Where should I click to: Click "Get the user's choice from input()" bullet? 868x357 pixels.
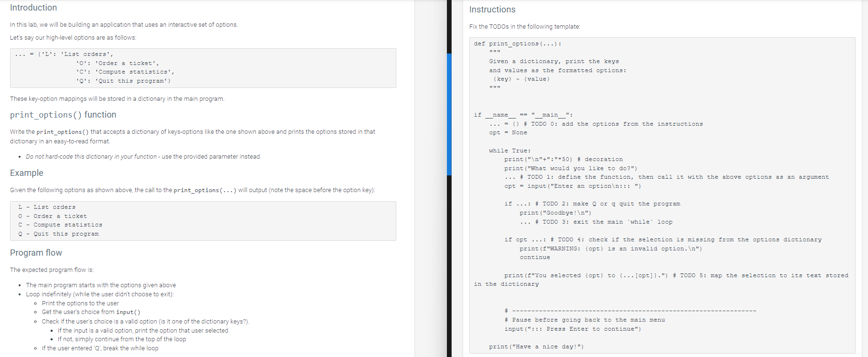coord(91,312)
